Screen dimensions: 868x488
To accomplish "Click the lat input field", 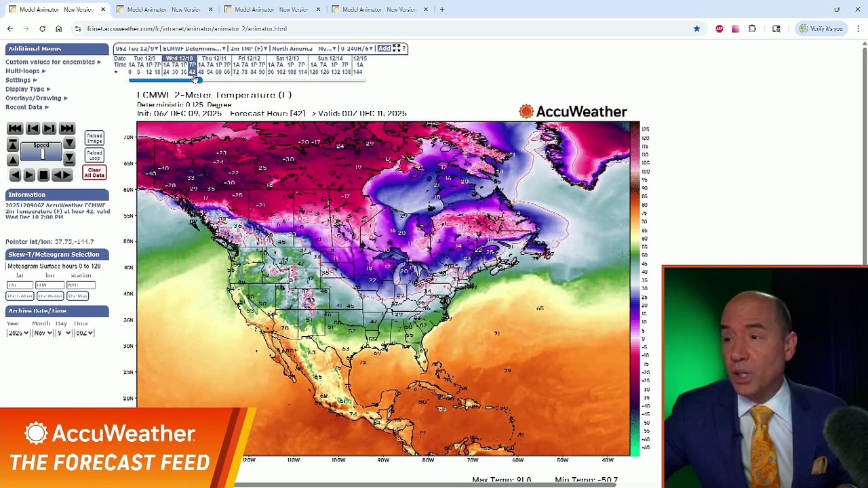I will pos(20,285).
